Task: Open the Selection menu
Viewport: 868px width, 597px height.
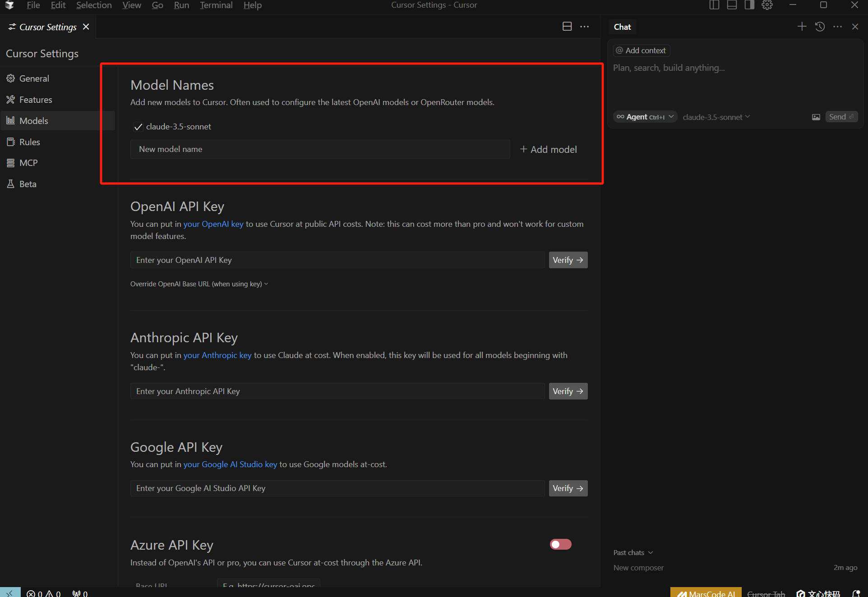Action: [94, 5]
